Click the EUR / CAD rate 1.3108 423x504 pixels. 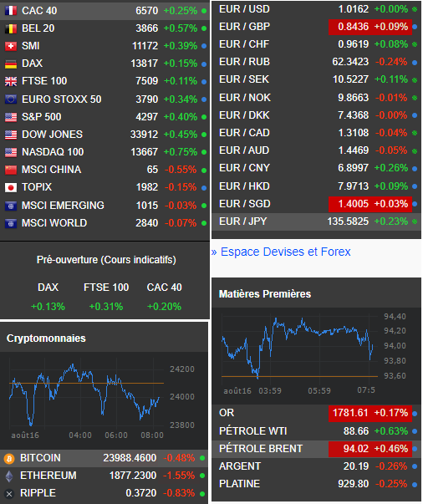point(354,133)
